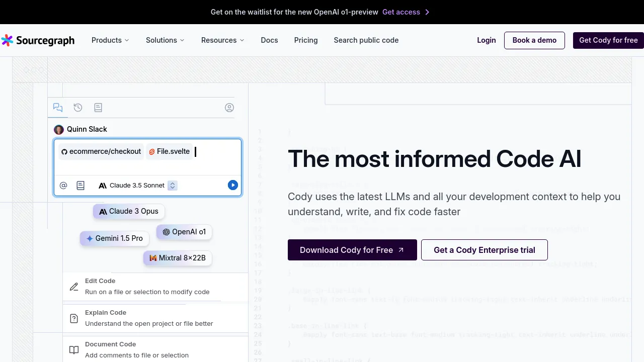Click the Gemini sparkle icon

(x=90, y=238)
